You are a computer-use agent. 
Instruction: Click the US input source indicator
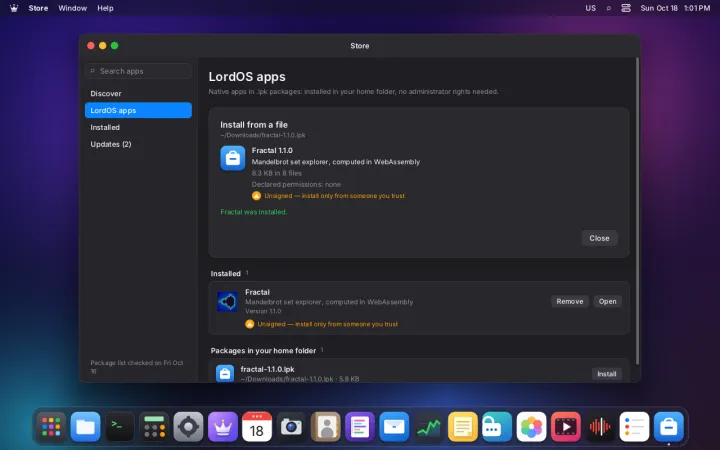click(x=591, y=8)
